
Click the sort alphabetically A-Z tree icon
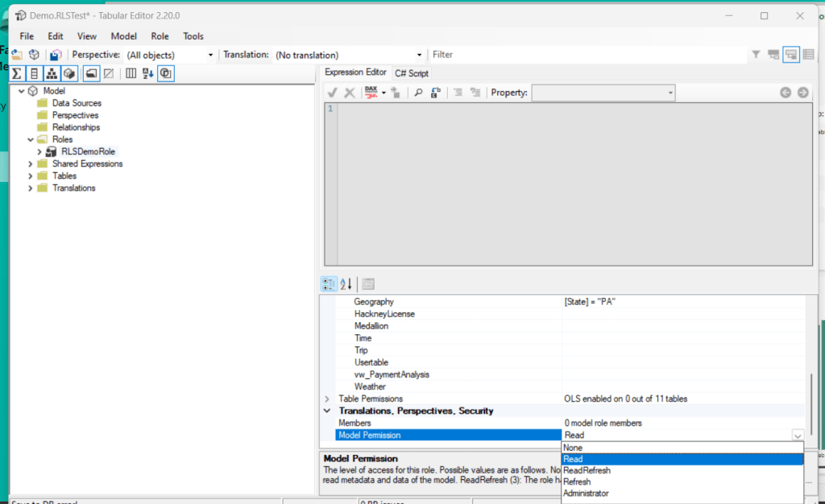(147, 74)
